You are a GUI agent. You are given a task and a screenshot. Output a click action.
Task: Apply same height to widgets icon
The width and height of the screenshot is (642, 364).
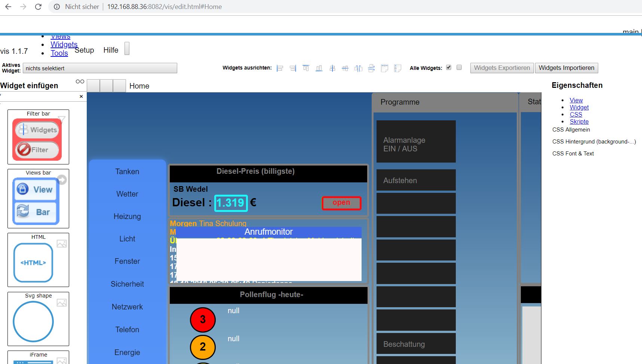tap(397, 68)
